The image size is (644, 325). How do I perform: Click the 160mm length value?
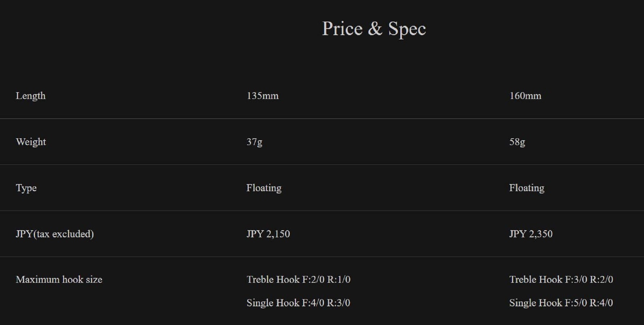[x=525, y=96]
